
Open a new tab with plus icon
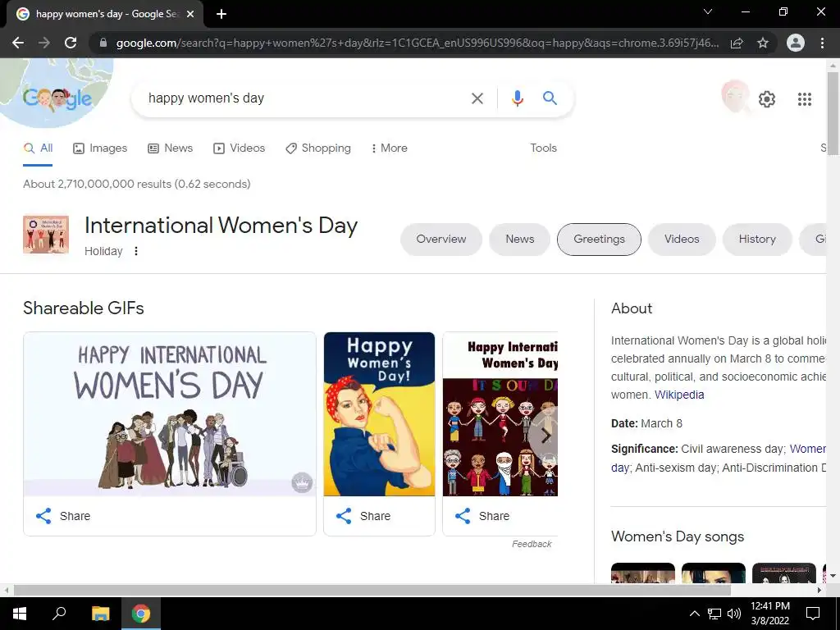click(x=221, y=15)
